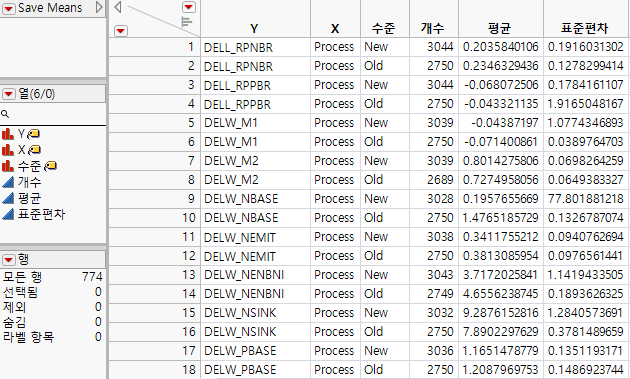
Task: Click the DELL_RPPBR cell in row 4
Action: pos(255,104)
